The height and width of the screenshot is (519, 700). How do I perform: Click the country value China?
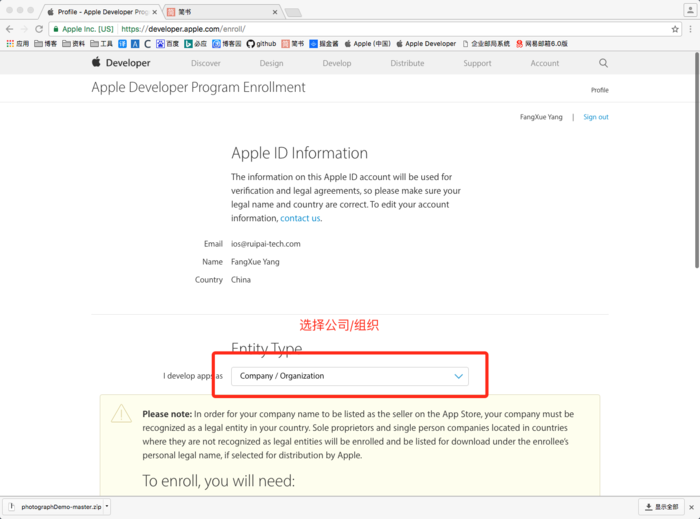click(x=241, y=280)
